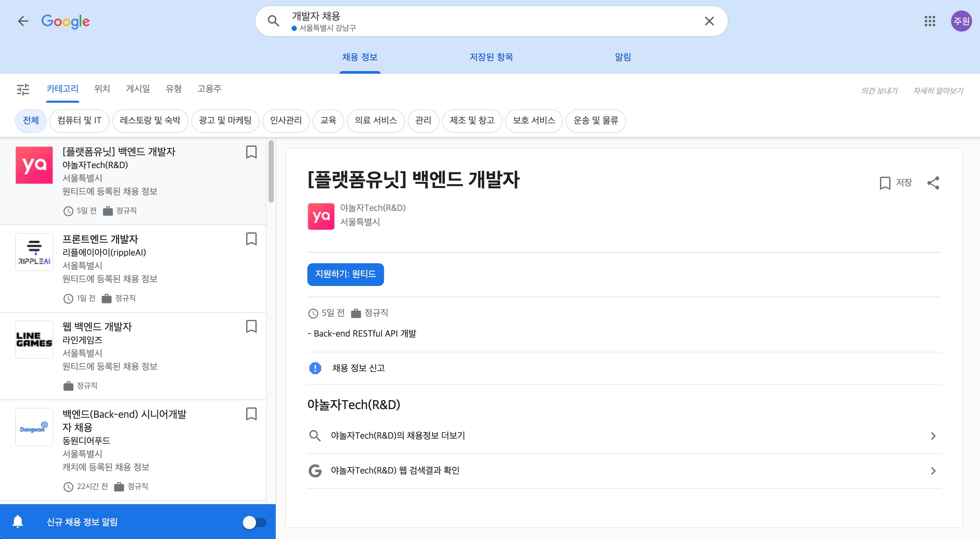Toggle the 신규 채용 정보 알림 switch
Screen dimensions: 980x539
coord(254,522)
